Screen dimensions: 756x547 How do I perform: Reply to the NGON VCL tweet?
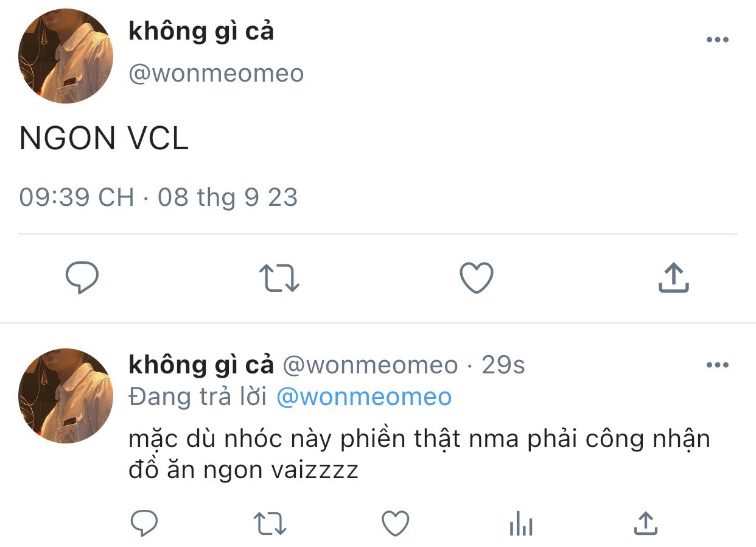[82, 278]
